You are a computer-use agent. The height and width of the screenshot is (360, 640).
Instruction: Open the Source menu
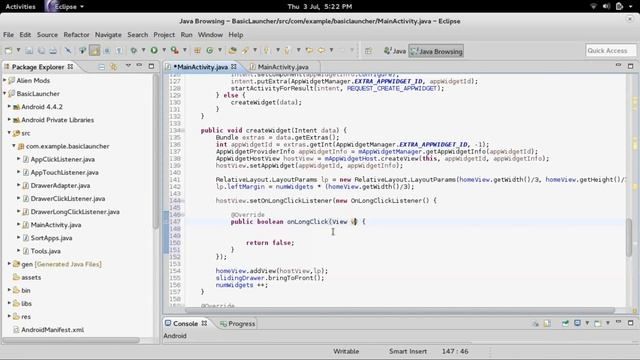tap(47, 35)
